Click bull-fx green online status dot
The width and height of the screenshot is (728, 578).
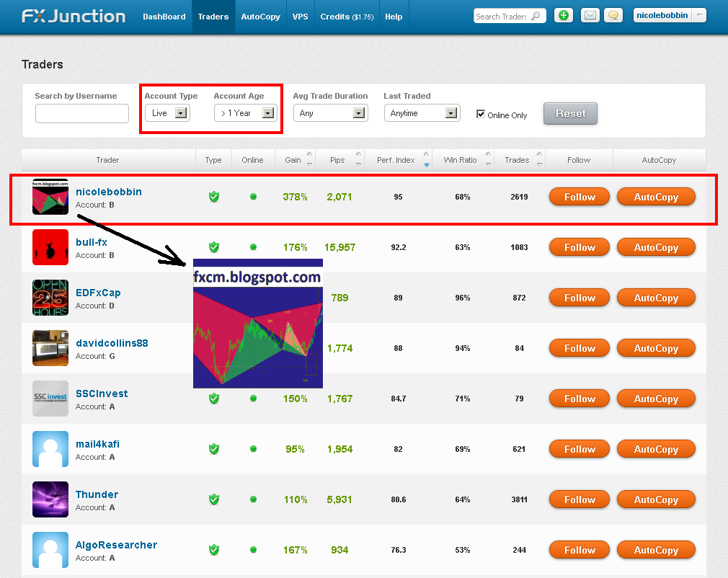pos(253,247)
